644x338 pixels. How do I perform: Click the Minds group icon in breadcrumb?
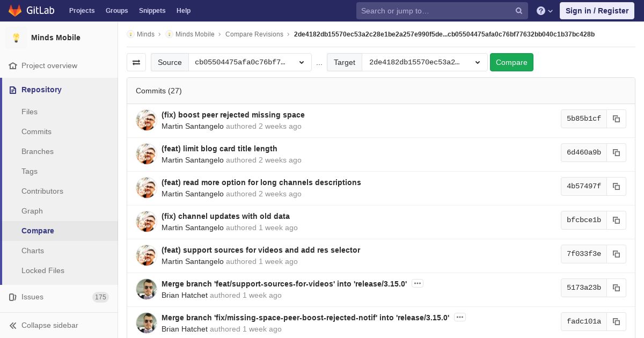click(130, 34)
